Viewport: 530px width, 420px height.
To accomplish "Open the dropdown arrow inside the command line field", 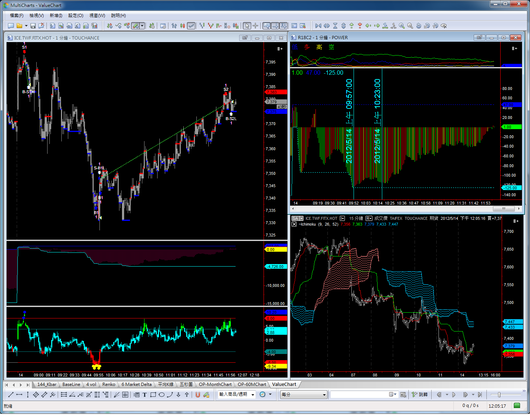I will [x=395, y=394].
